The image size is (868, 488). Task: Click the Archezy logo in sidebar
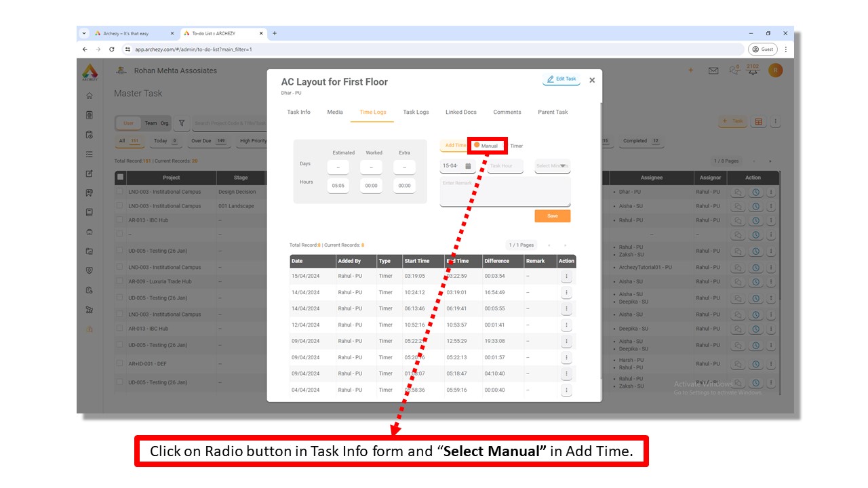tap(90, 72)
